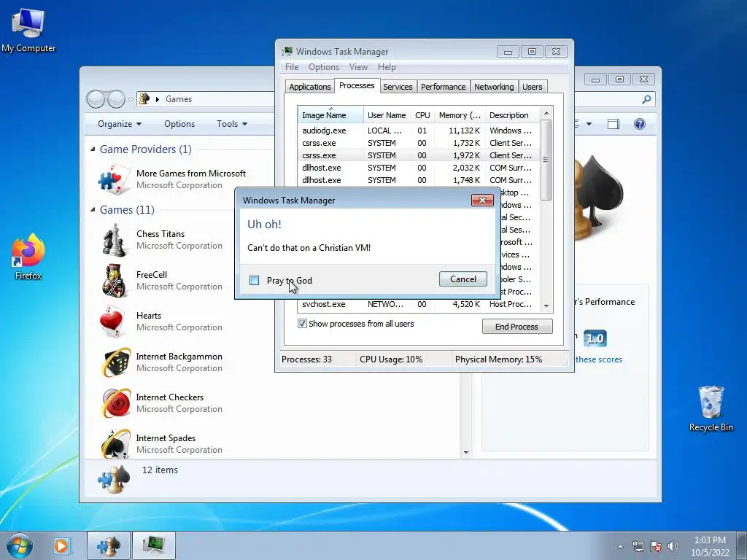Select csrss.exe with 1,732 K memory
The height and width of the screenshot is (560, 747).
click(x=419, y=143)
